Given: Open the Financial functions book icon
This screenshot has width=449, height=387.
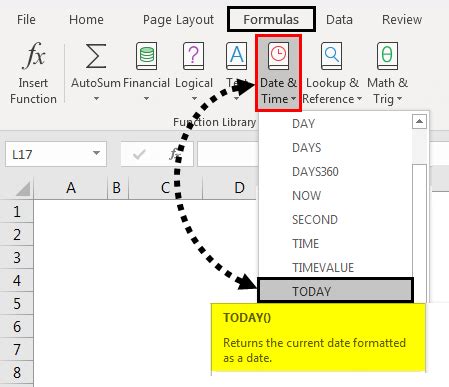Looking at the screenshot, I should coord(146,56).
